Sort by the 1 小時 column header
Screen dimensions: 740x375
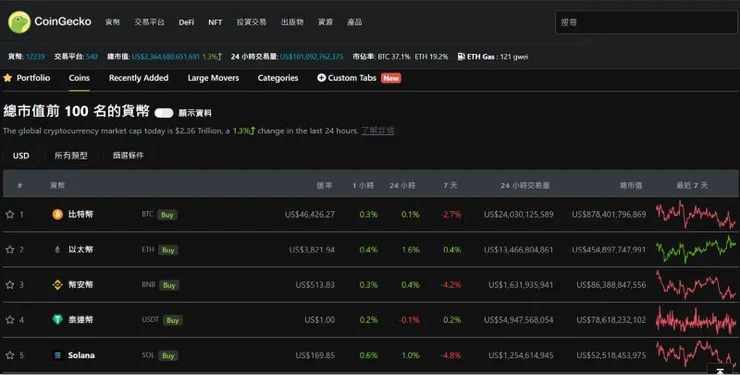363,185
